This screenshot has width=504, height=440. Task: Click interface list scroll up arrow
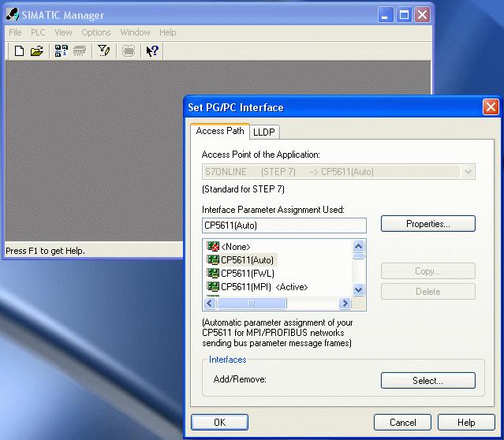click(x=358, y=247)
